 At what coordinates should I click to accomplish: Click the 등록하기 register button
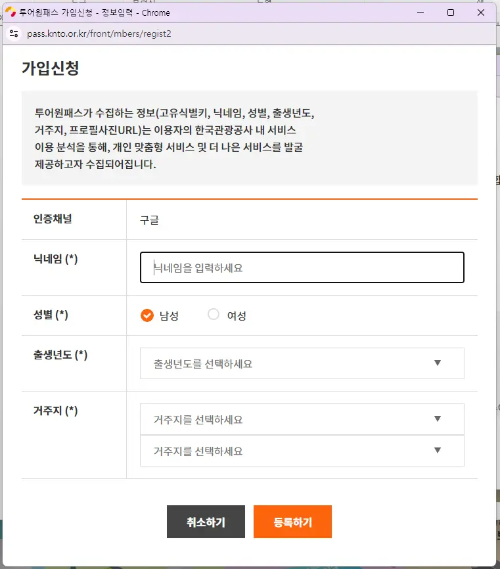pos(292,521)
